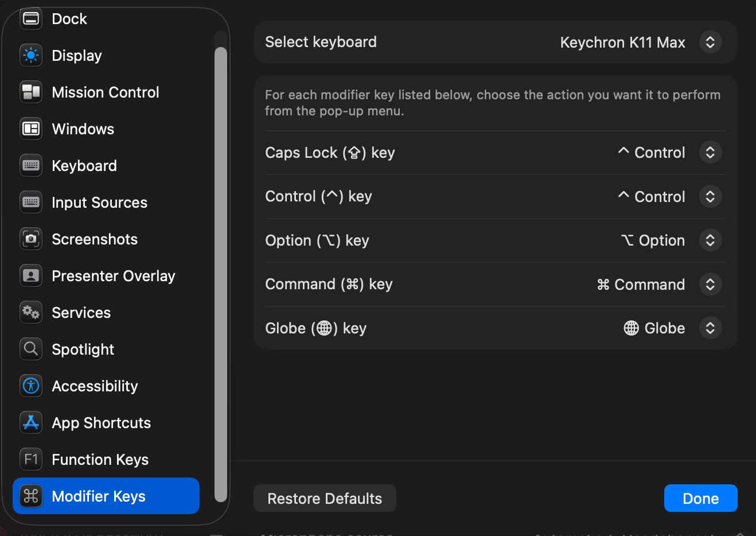Click the ⌥ Option value
Screen dimensions: 756x536
tap(653, 240)
